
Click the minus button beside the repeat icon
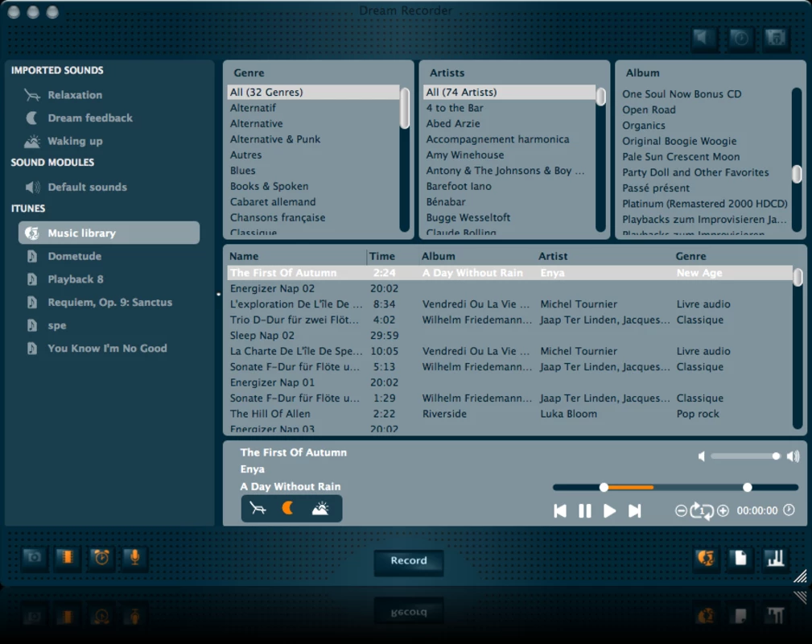coord(681,511)
